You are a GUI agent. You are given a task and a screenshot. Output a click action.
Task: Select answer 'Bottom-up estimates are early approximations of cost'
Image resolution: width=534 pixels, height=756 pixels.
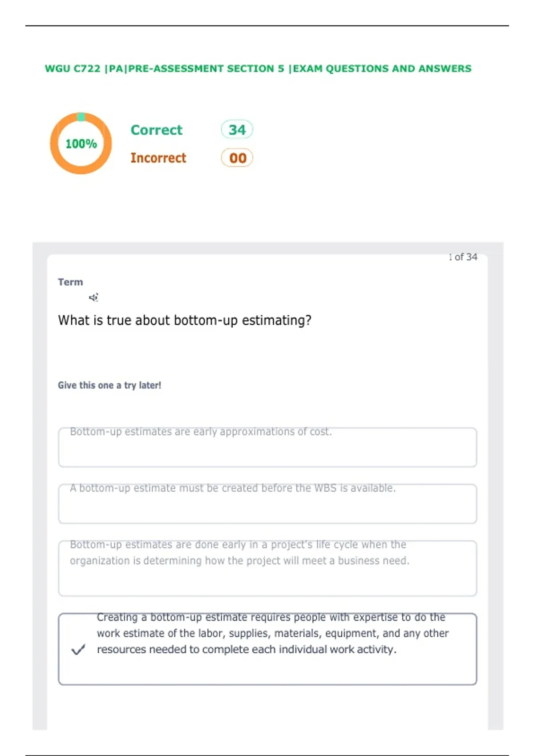tap(267, 447)
